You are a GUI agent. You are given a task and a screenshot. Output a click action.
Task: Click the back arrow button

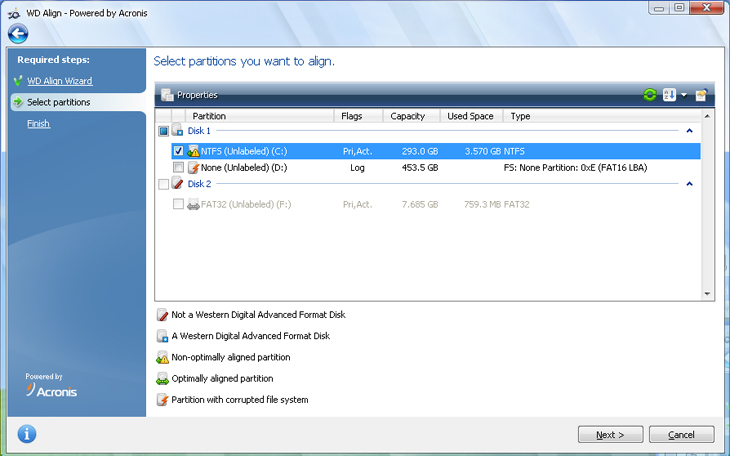[x=17, y=33]
